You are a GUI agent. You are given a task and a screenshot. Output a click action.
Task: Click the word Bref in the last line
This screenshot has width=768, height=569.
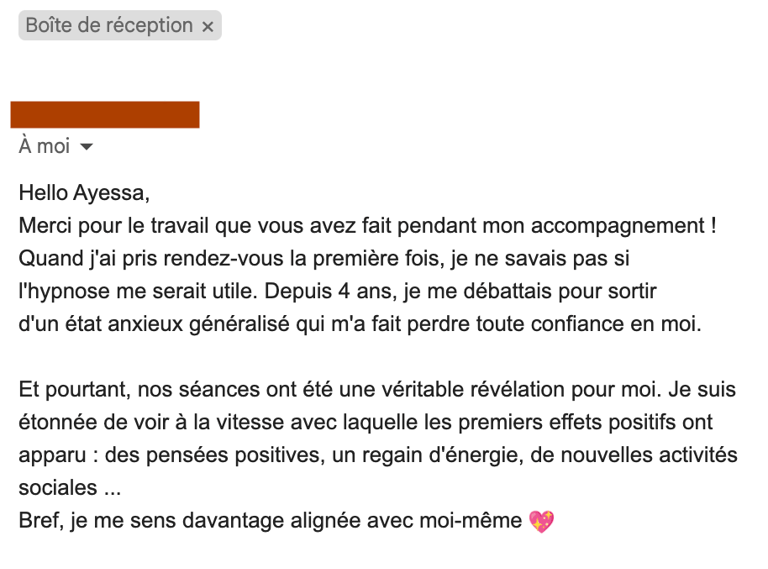pos(42,521)
